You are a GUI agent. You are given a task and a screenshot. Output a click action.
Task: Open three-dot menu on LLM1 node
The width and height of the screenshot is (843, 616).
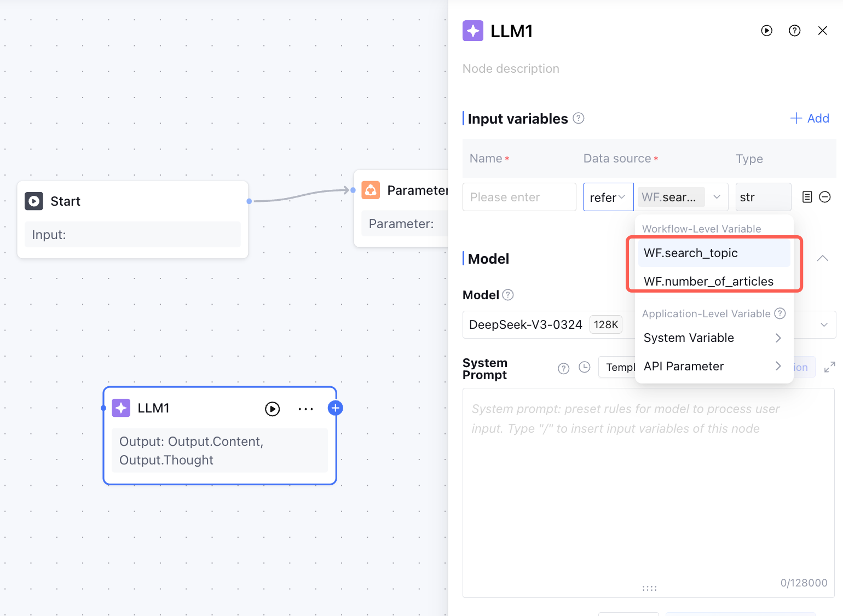(305, 409)
